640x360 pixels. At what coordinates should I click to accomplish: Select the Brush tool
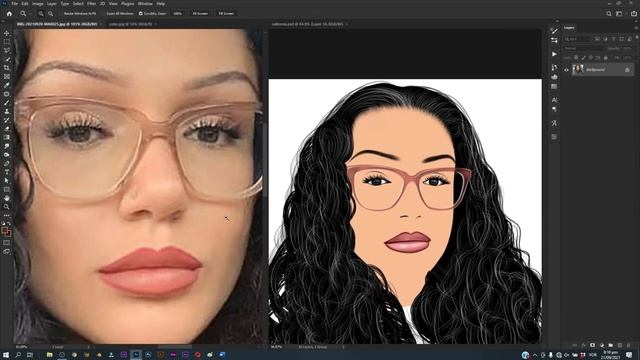(7, 102)
